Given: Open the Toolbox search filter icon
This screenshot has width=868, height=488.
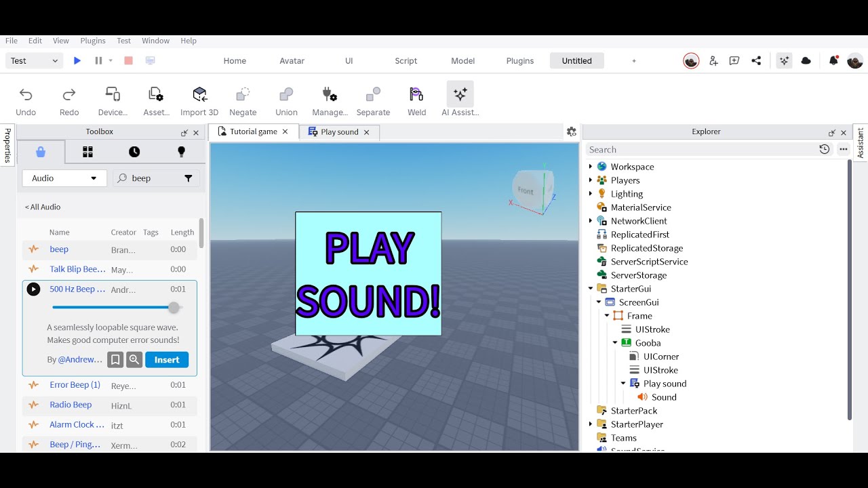Looking at the screenshot, I should point(189,178).
